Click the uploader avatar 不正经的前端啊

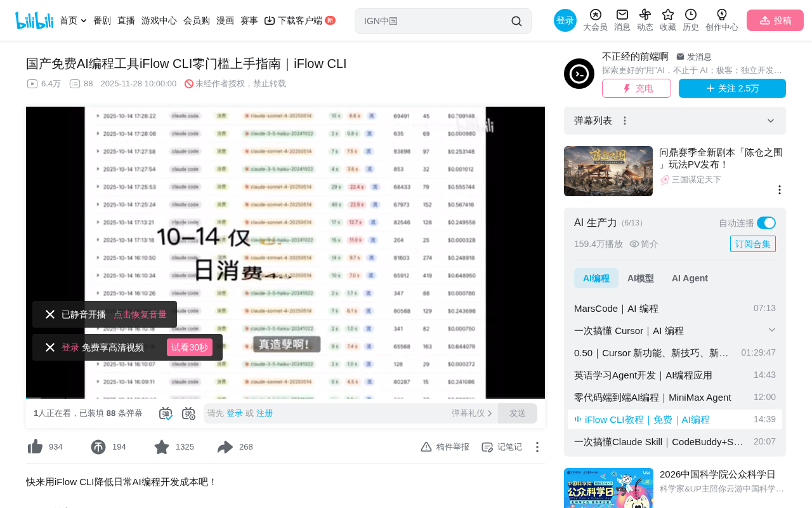pos(579,74)
